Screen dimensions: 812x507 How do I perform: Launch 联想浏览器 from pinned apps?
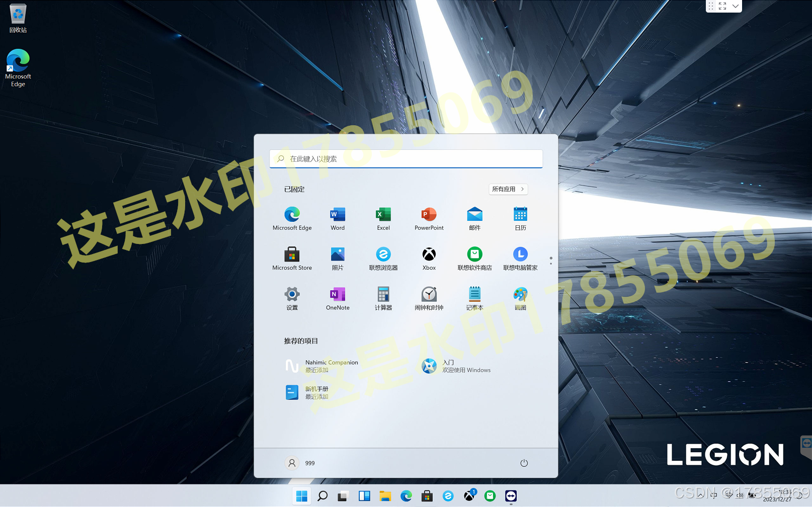(383, 259)
